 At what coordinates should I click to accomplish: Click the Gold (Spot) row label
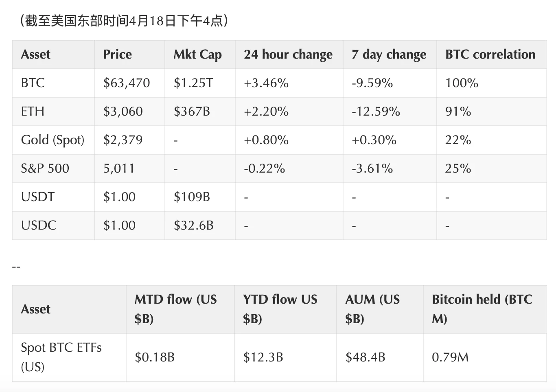click(53, 140)
